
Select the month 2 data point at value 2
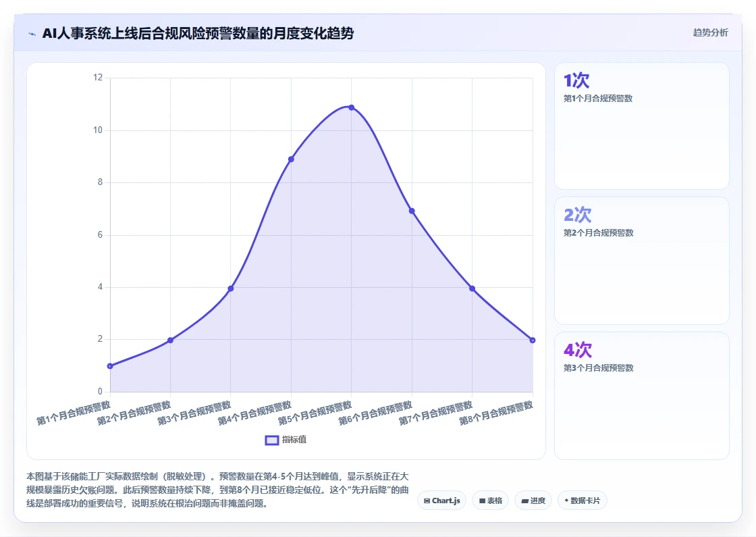170,340
